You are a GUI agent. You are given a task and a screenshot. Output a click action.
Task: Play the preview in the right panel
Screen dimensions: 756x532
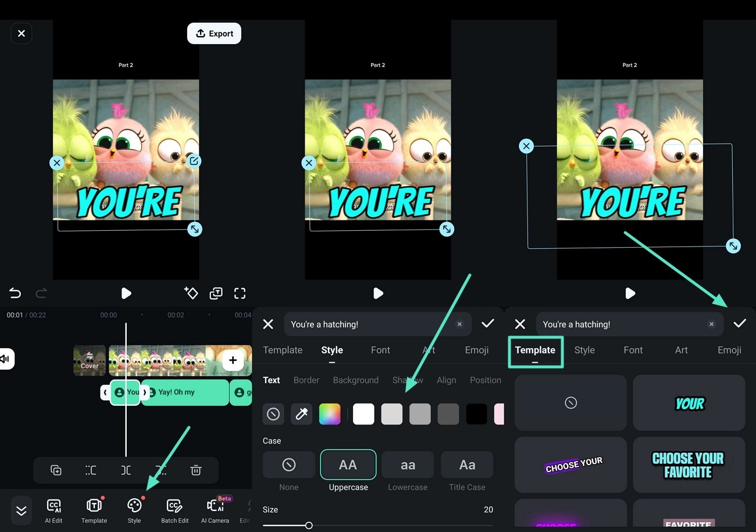pyautogui.click(x=630, y=294)
